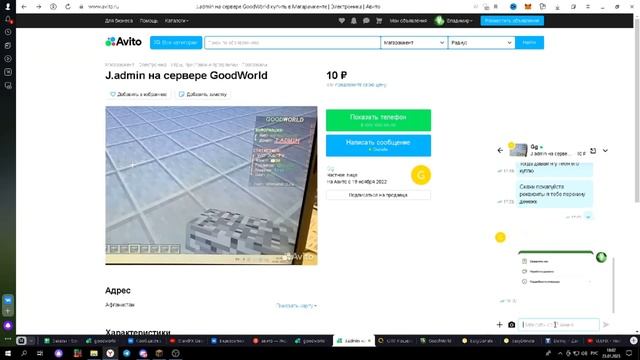This screenshot has width=640, height=360.
Task: Reload the page with the refresh icon
Action: (68, 7)
